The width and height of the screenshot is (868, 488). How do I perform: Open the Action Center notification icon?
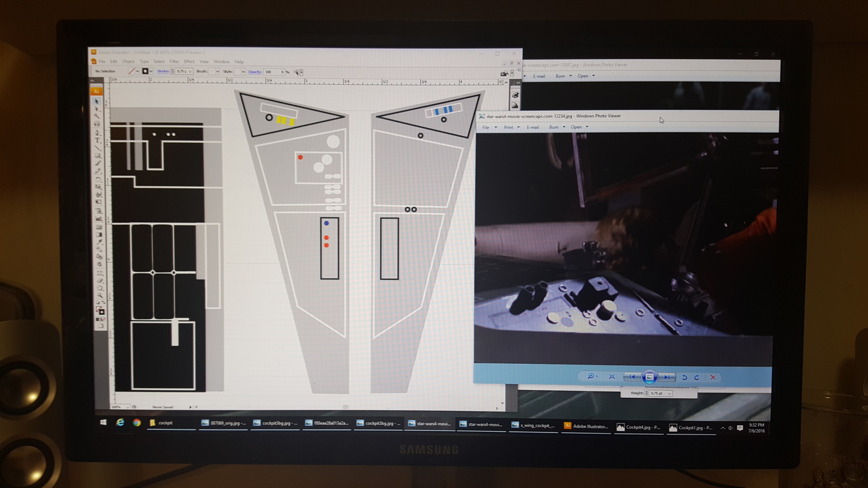[740, 428]
